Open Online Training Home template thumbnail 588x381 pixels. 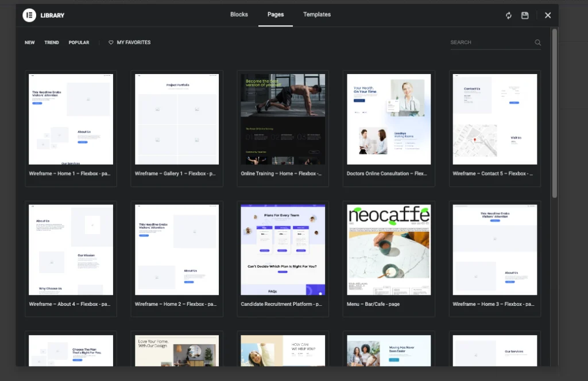point(283,119)
